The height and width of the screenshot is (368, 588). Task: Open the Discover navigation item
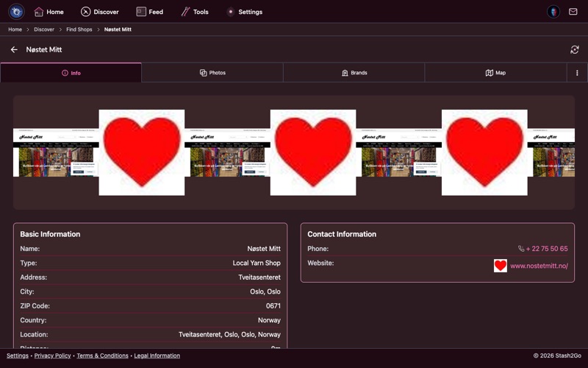click(100, 12)
